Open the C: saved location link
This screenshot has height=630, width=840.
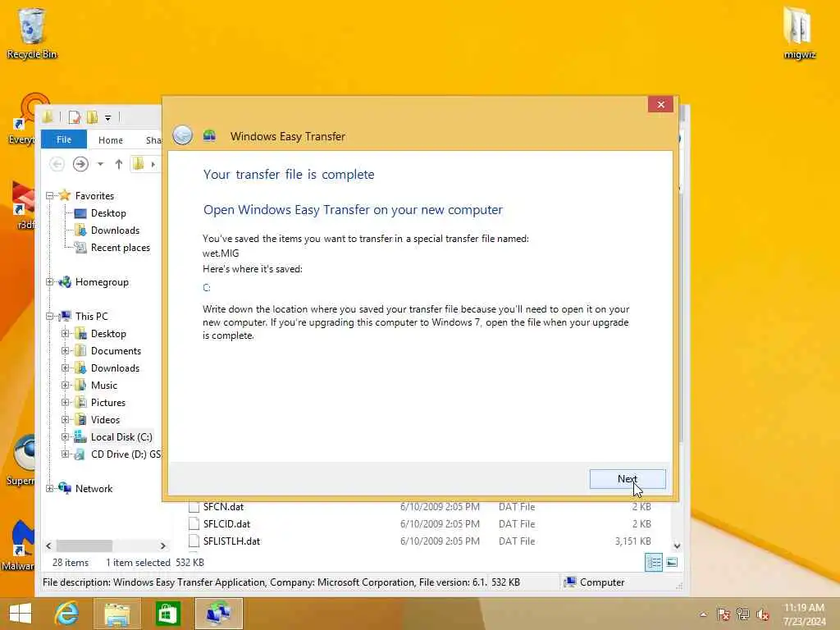pyautogui.click(x=206, y=288)
